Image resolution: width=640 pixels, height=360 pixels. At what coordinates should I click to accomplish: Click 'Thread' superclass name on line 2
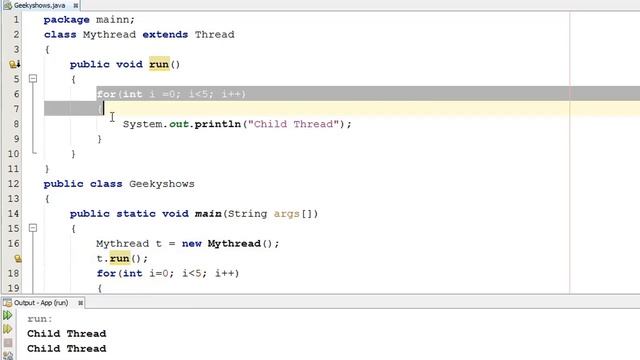pos(215,34)
